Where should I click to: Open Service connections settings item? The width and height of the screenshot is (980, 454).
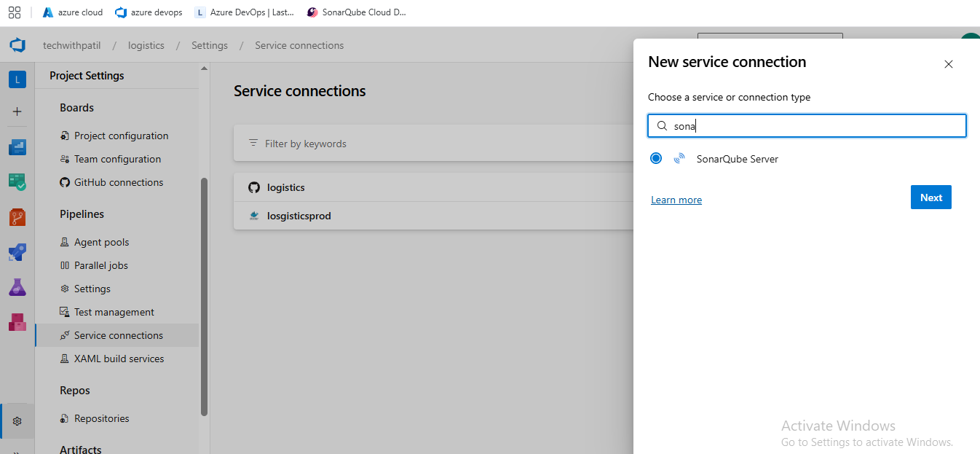click(x=118, y=335)
